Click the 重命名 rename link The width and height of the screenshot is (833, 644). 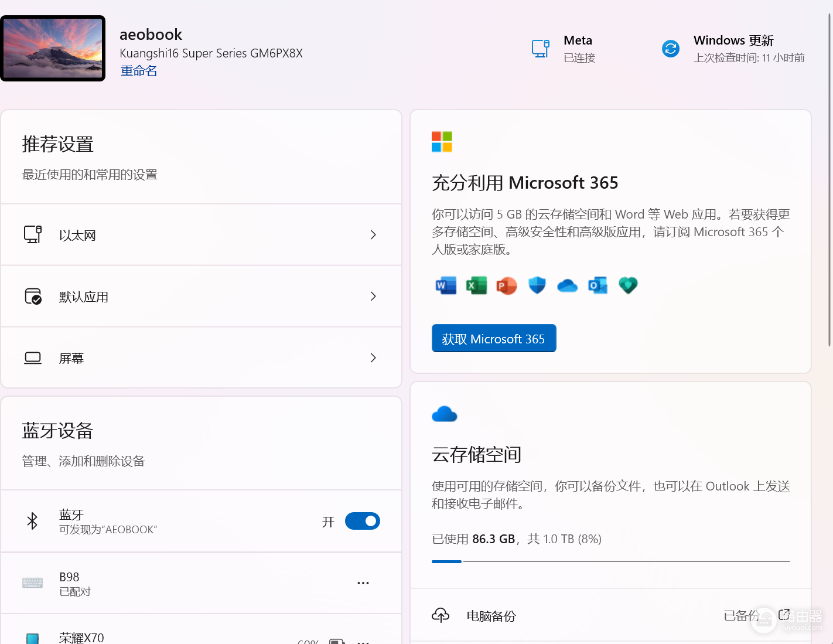(x=139, y=71)
